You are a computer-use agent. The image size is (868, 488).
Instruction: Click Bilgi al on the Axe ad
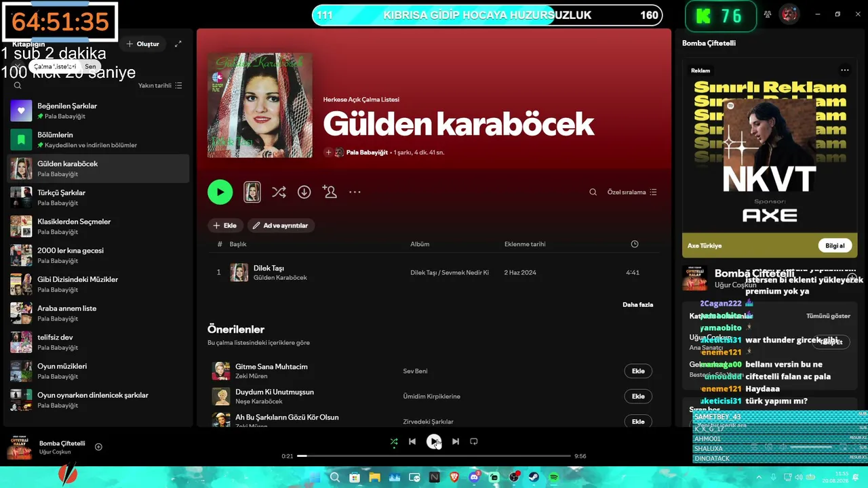click(x=835, y=245)
